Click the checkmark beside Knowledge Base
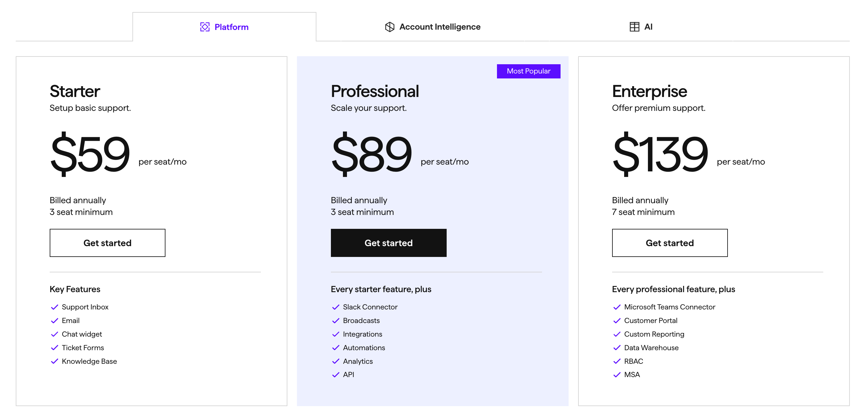This screenshot has width=868, height=420. click(x=55, y=361)
